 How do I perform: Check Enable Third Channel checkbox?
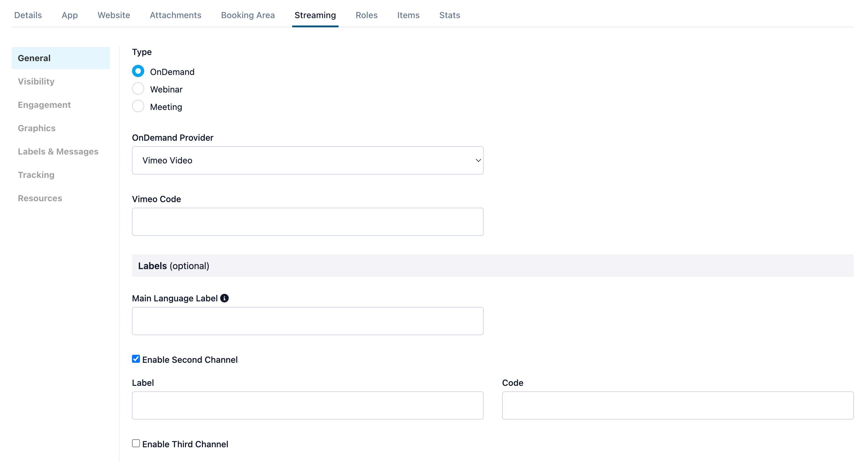[x=136, y=444]
